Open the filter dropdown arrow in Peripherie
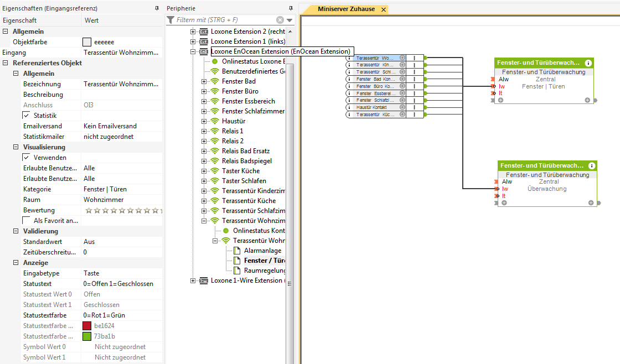Image resolution: width=620 pixels, height=364 pixels. (x=289, y=20)
